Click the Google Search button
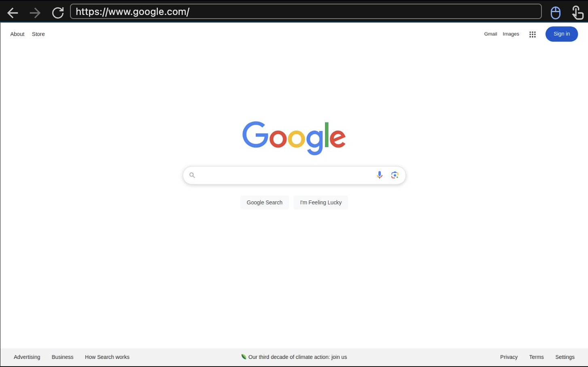Screen dimensions: 588x367 [265, 202]
